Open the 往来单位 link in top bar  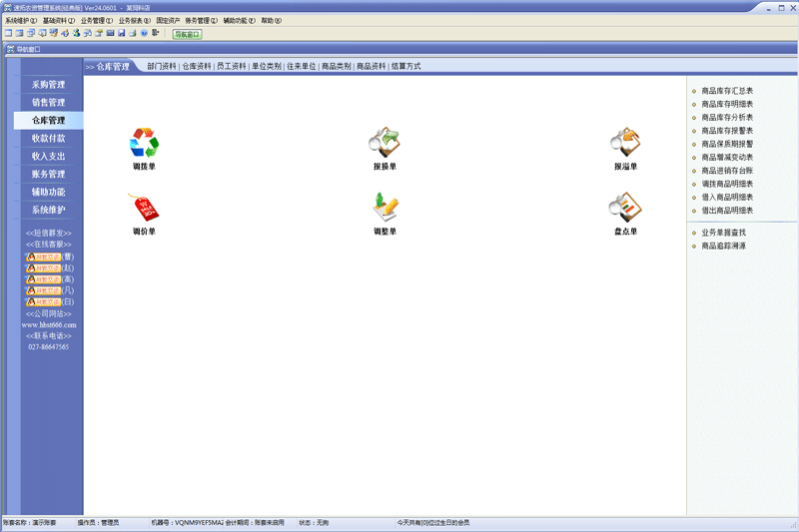point(302,66)
